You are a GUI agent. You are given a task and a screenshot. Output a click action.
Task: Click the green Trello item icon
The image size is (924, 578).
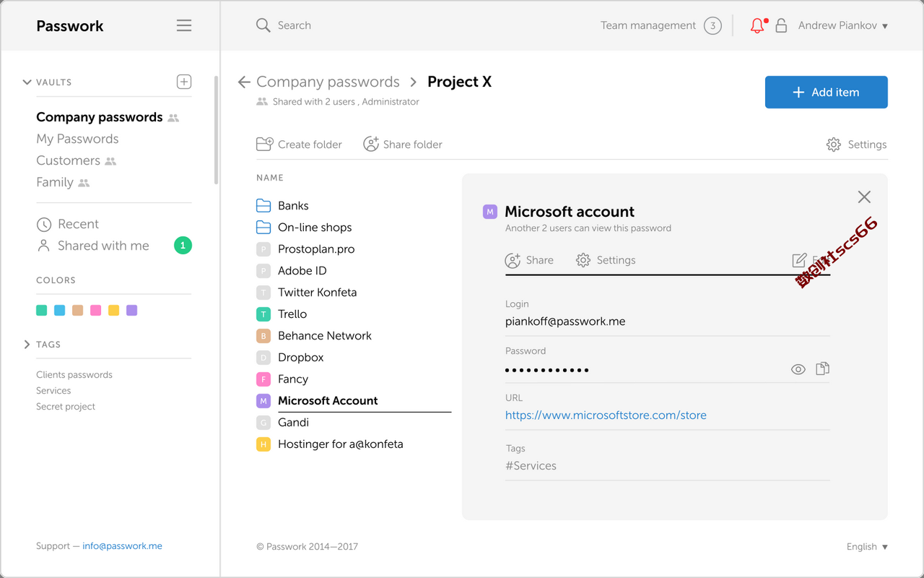click(x=263, y=314)
